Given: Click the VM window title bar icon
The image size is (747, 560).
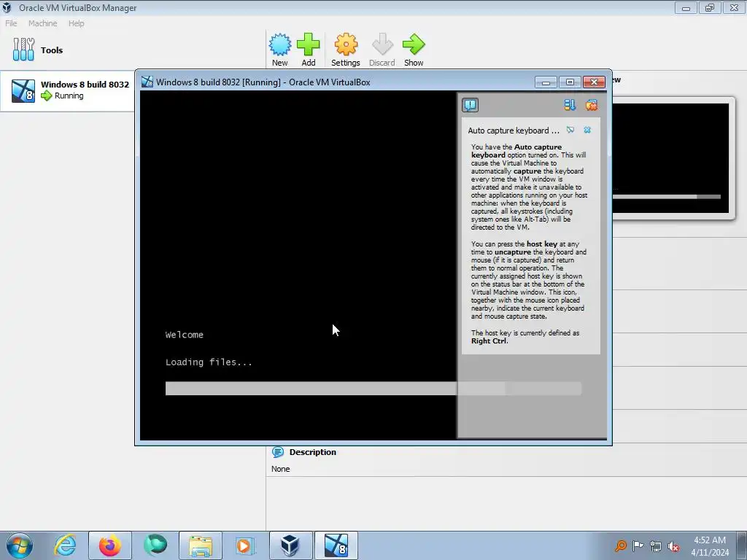Looking at the screenshot, I should tap(147, 82).
